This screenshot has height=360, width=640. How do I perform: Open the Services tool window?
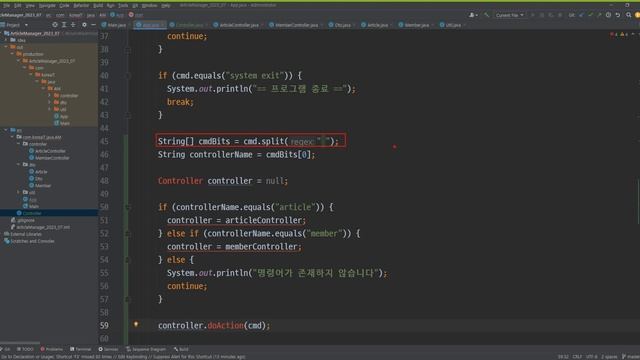click(x=109, y=349)
